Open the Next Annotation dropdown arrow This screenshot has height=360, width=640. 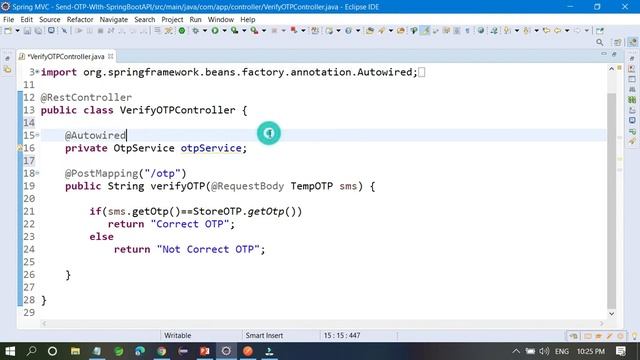tap(517, 31)
